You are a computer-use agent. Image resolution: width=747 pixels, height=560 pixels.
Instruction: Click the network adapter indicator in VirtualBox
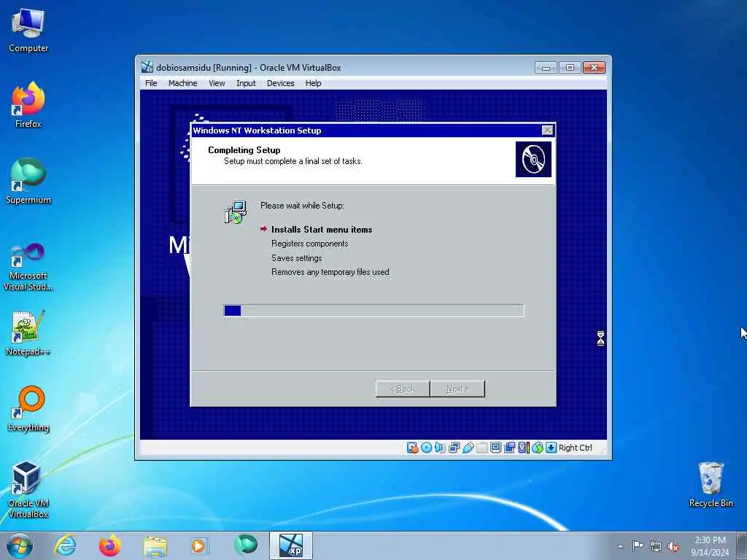pyautogui.click(x=454, y=448)
